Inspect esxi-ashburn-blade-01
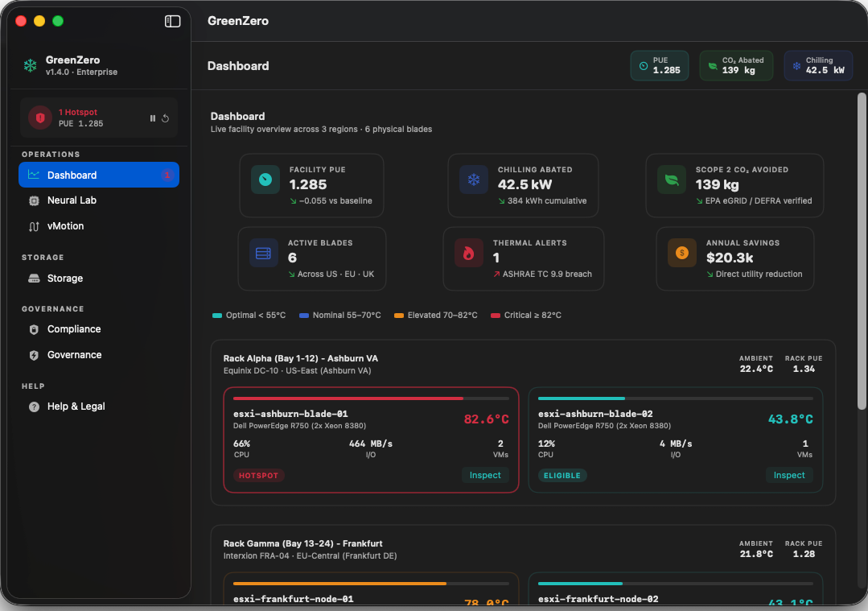 pyautogui.click(x=485, y=475)
